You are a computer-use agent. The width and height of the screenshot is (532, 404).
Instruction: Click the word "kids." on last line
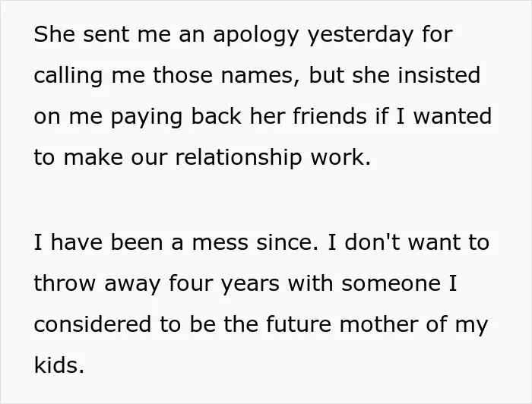[x=59, y=365]
